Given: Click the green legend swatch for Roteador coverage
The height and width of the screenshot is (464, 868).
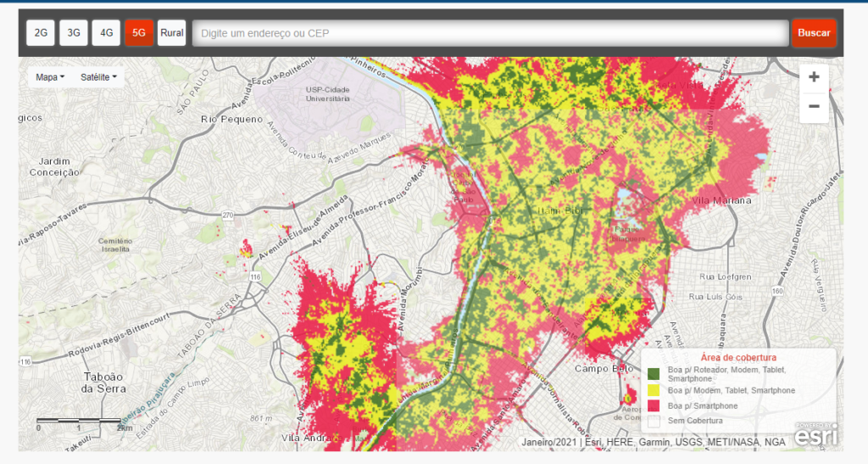Looking at the screenshot, I should coord(654,374).
